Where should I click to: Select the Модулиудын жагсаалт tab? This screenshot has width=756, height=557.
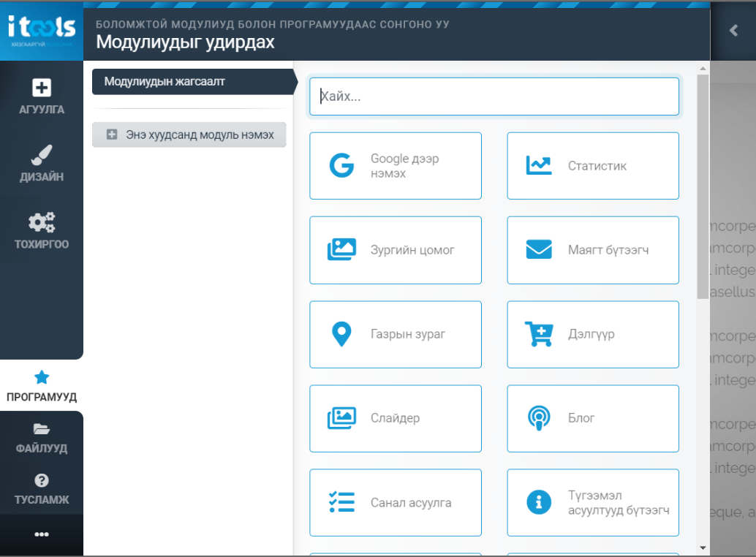pos(194,81)
